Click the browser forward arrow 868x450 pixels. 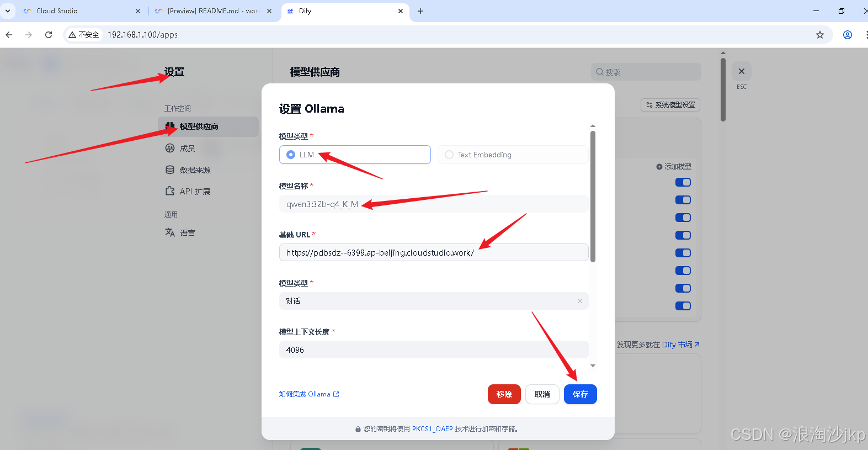[x=29, y=35]
